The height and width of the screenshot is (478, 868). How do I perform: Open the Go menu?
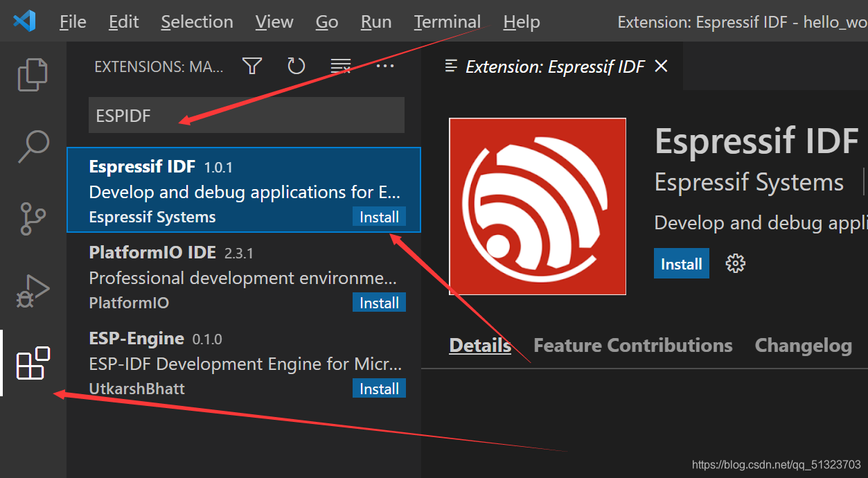tap(327, 22)
